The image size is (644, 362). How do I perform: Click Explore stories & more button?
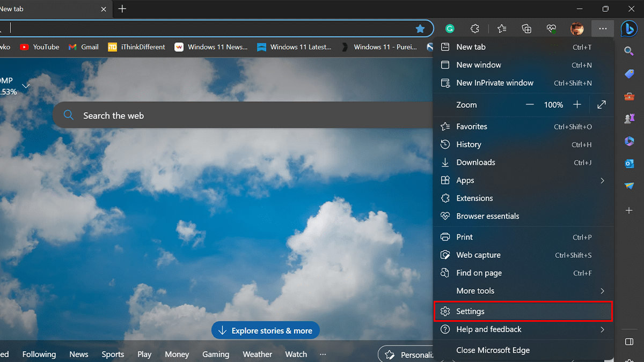(266, 330)
